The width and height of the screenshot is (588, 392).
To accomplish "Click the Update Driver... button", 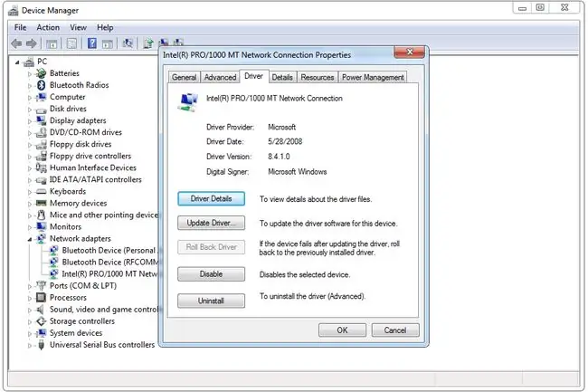I will tap(211, 223).
